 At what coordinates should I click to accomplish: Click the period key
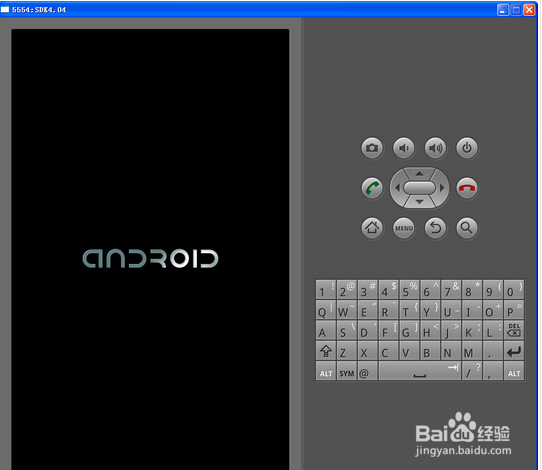(x=493, y=350)
